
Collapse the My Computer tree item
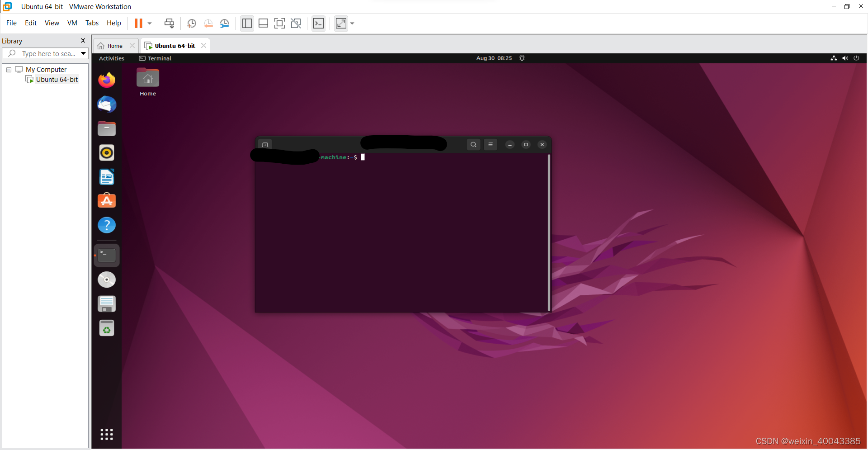coord(8,69)
